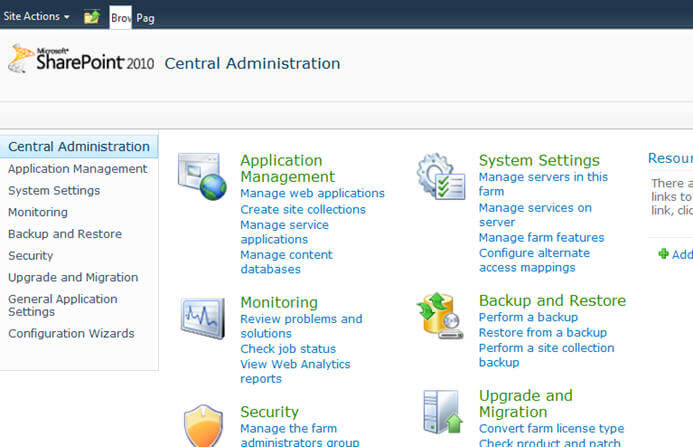Click the Central Administration page title link

(x=252, y=63)
